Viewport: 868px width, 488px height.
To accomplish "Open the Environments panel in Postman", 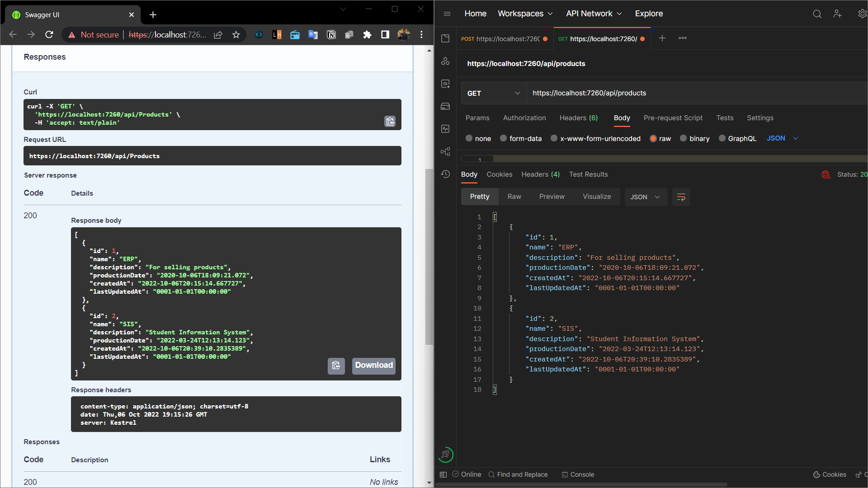I will pos(445,84).
